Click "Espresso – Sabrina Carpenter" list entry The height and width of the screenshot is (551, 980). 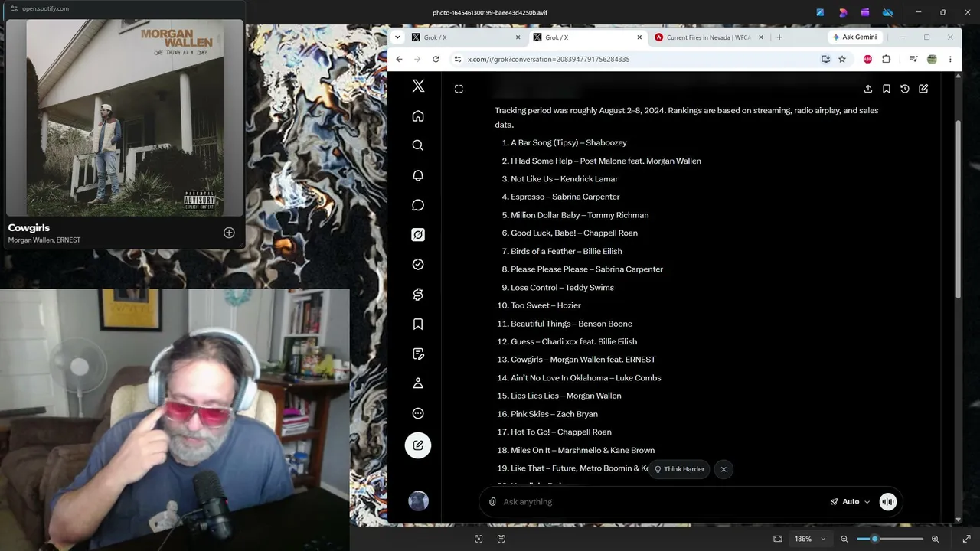(x=565, y=197)
